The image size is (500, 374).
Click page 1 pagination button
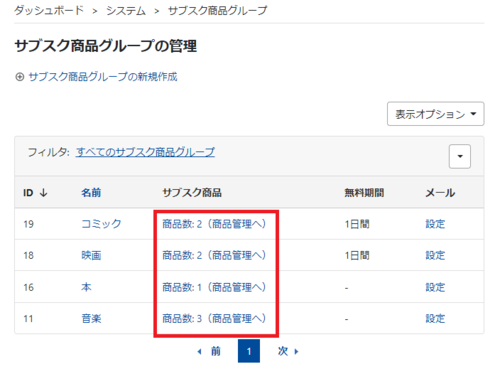tap(249, 351)
